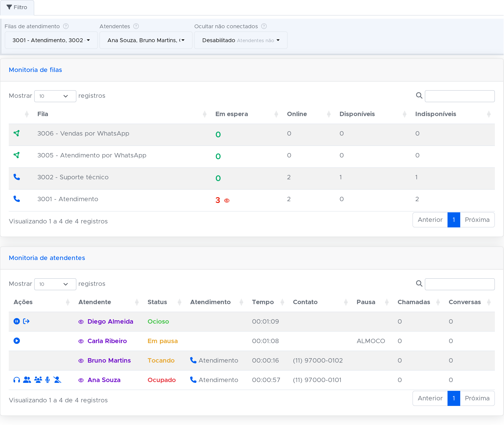
Task: Click phone icon for 3002 Suporte técnico
Action: tap(17, 177)
